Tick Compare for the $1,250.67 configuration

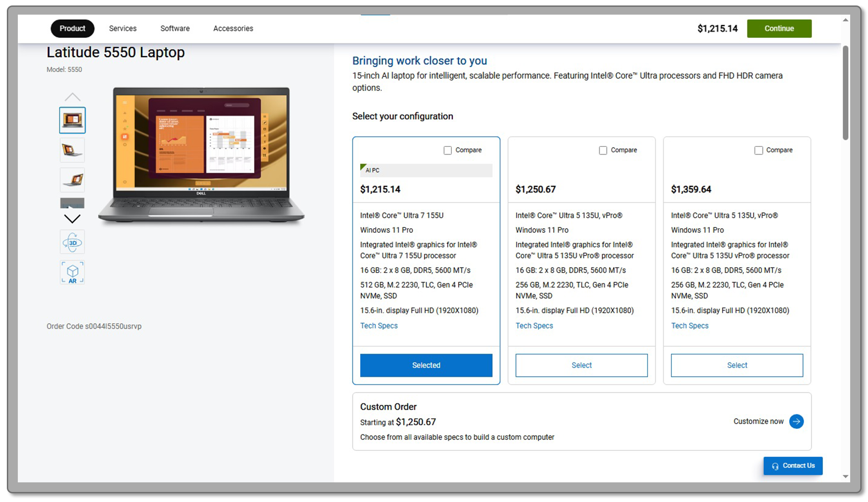(x=603, y=150)
